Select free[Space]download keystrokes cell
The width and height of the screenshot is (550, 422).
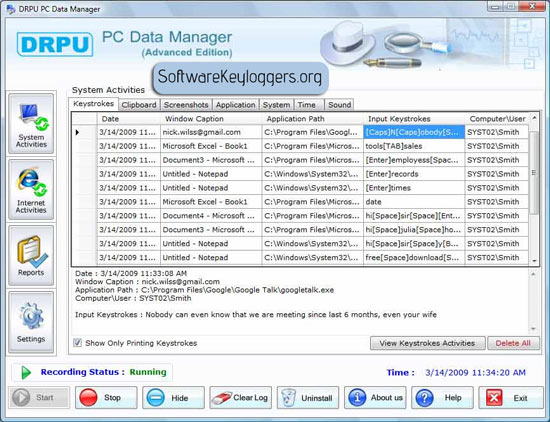click(414, 258)
